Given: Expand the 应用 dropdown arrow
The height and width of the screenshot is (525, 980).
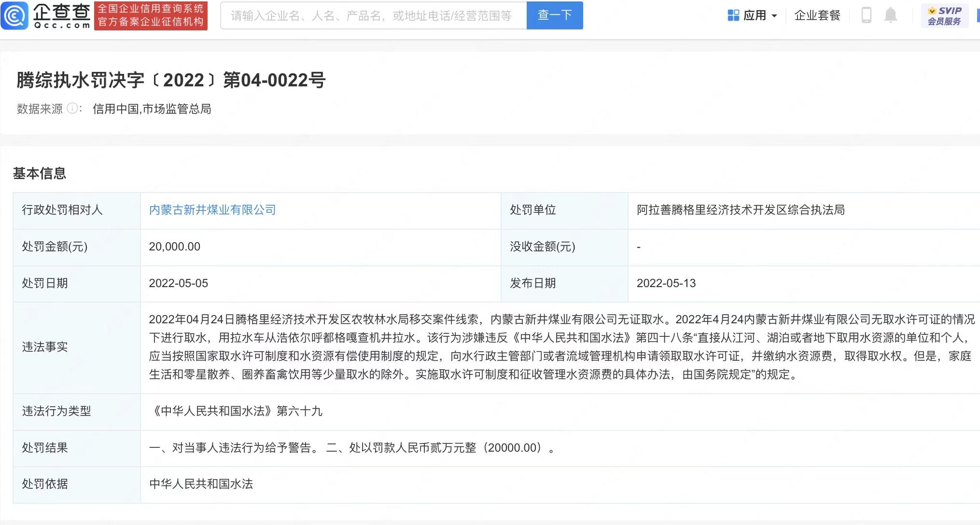Looking at the screenshot, I should [774, 16].
